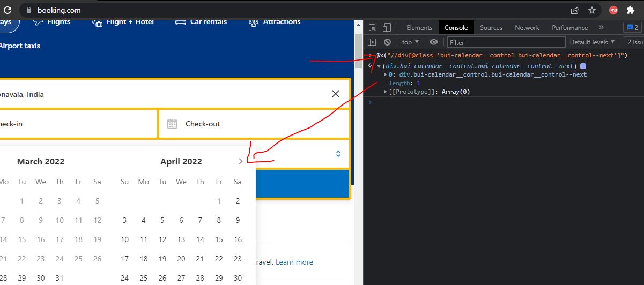Select April 2 in the calendar
644x285 pixels.
tap(238, 201)
